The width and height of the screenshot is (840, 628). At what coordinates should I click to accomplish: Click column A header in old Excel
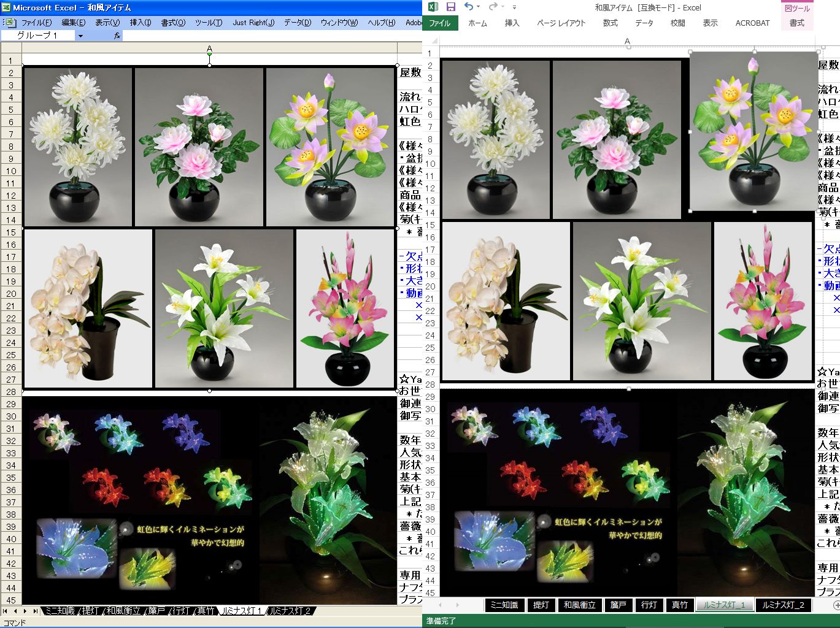coord(209,48)
